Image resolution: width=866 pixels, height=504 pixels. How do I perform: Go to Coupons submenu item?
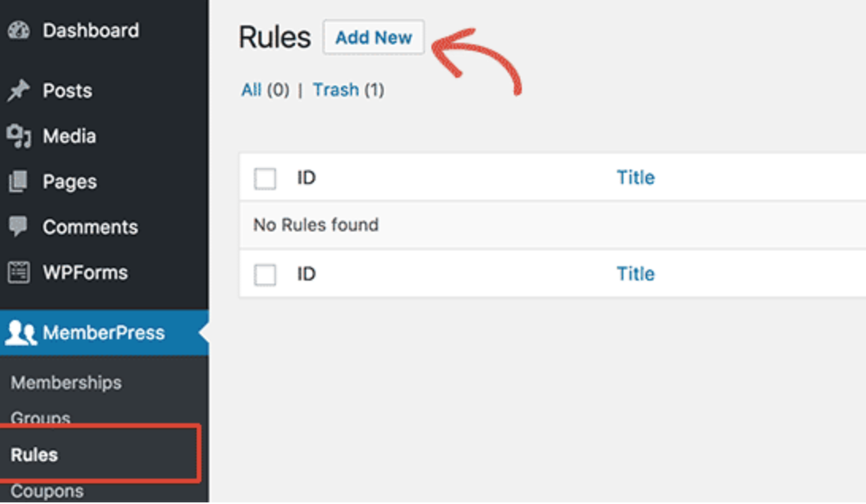tap(47, 491)
